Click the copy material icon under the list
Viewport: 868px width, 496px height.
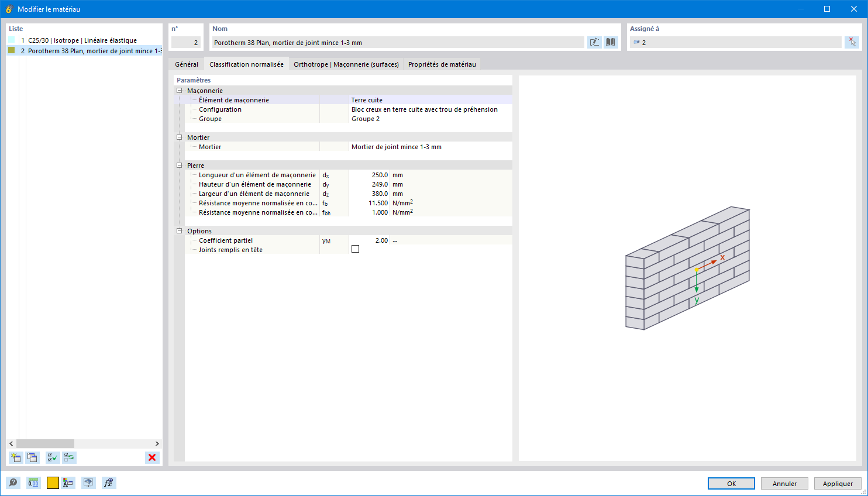click(x=32, y=457)
